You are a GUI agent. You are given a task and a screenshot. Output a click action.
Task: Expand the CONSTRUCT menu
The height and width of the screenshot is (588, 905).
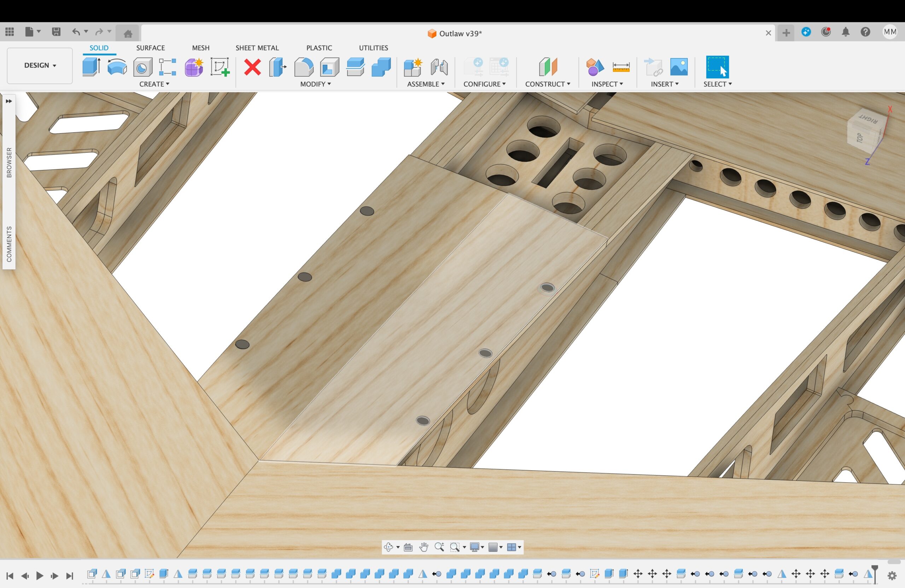[x=548, y=84]
